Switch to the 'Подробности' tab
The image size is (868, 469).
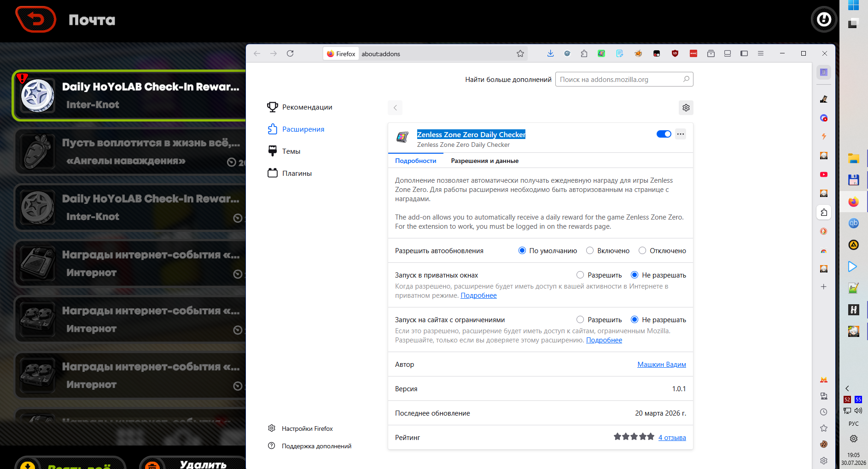(416, 161)
